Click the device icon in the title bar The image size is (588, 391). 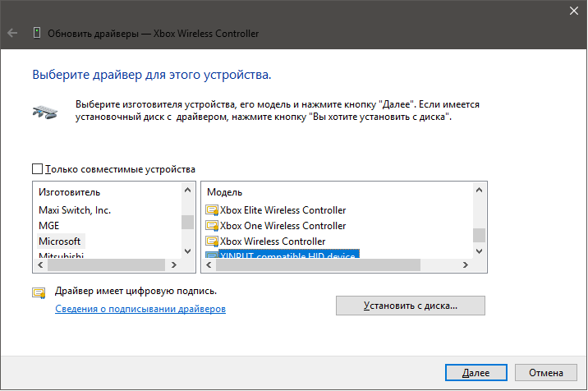point(37,33)
